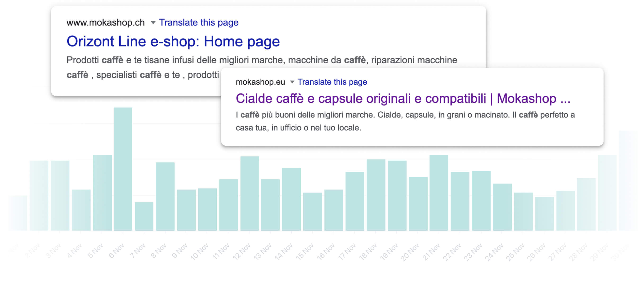Select the short bar for 7 Nov
The height and width of the screenshot is (281, 644).
[x=144, y=216]
